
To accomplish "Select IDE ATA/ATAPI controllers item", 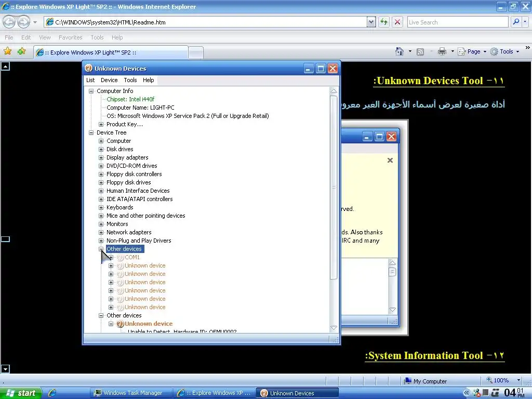I will click(139, 199).
